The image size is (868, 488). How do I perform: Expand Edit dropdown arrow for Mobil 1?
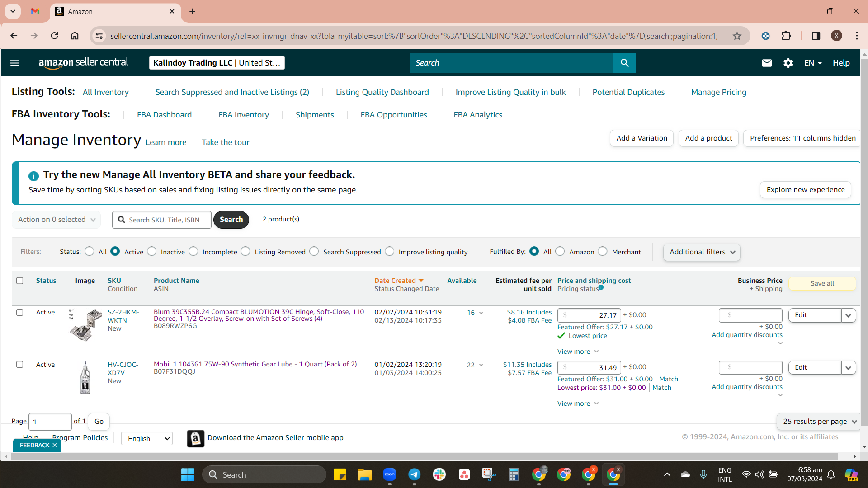849,367
